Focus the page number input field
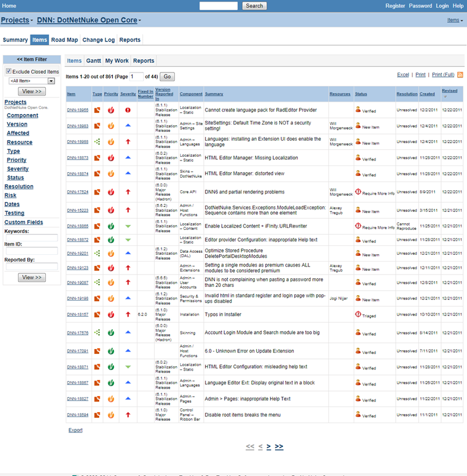The height and width of the screenshot is (476, 467). point(136,76)
